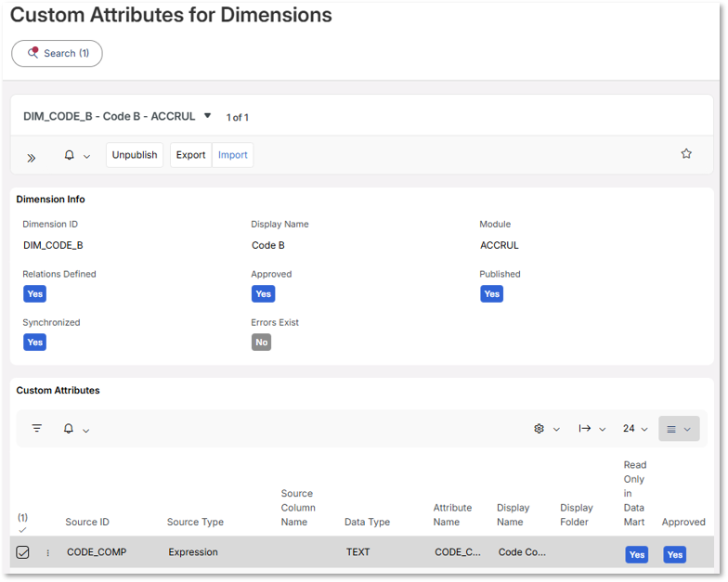This screenshot has height=582, width=728.
Task: Click the Custom Attributes section heading
Action: (x=58, y=390)
